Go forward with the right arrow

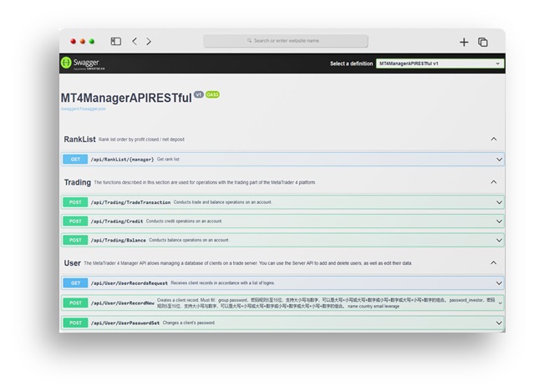click(x=149, y=41)
